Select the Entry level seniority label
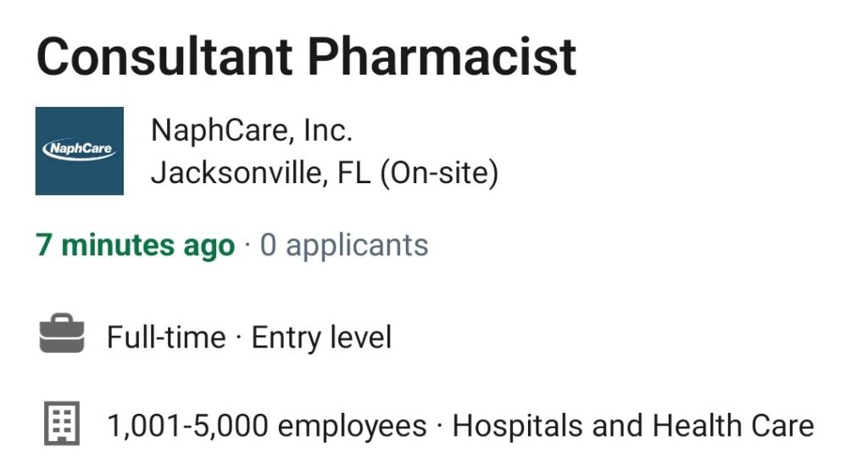 321,337
